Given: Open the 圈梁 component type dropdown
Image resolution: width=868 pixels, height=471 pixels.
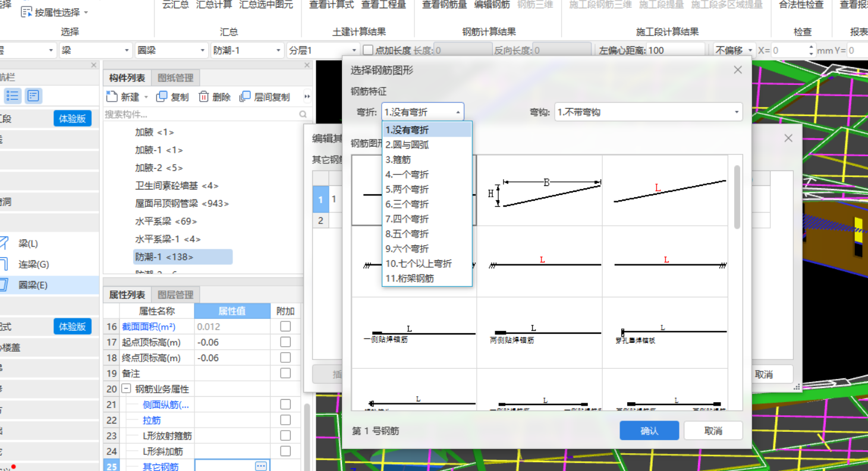Looking at the screenshot, I should pos(171,50).
